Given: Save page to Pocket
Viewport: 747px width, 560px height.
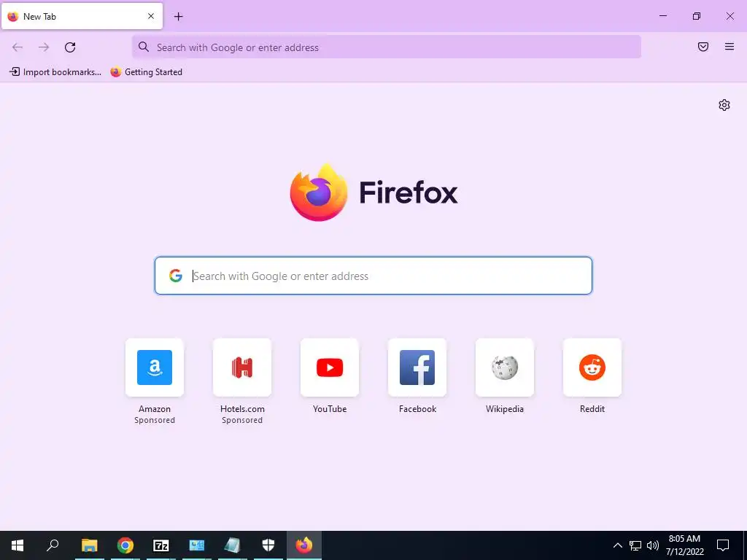Looking at the screenshot, I should click(x=703, y=47).
